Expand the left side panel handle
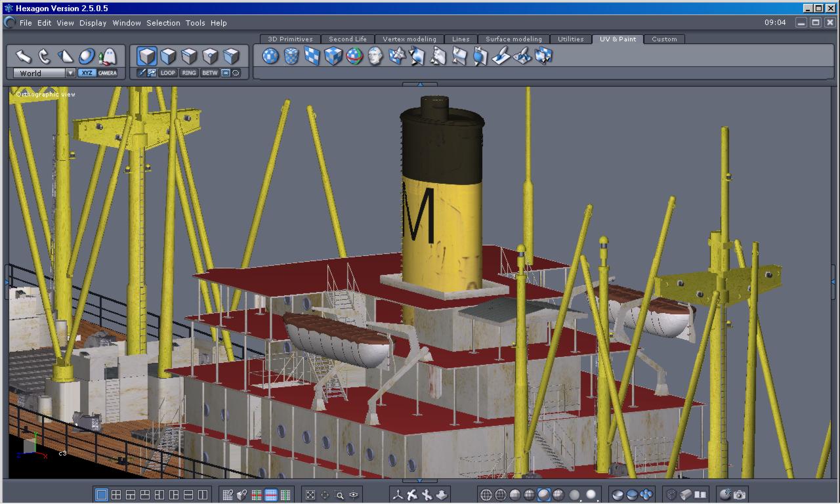This screenshot has width=840, height=504. 7,282
